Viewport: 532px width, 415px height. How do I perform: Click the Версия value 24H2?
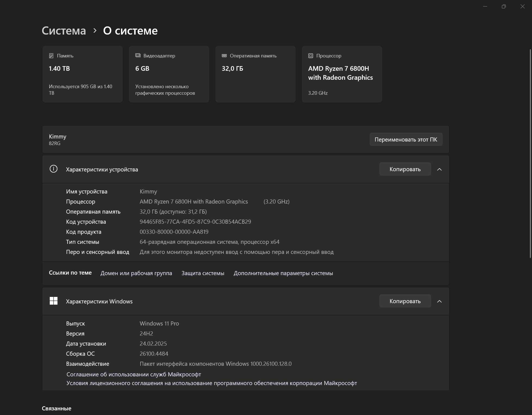click(146, 334)
